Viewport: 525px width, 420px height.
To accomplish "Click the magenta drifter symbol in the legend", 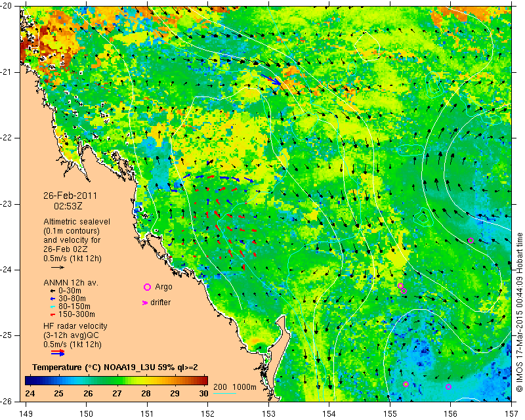I will [145, 303].
